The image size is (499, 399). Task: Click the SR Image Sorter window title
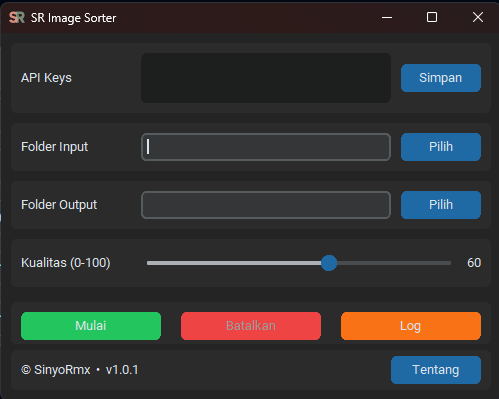(73, 18)
